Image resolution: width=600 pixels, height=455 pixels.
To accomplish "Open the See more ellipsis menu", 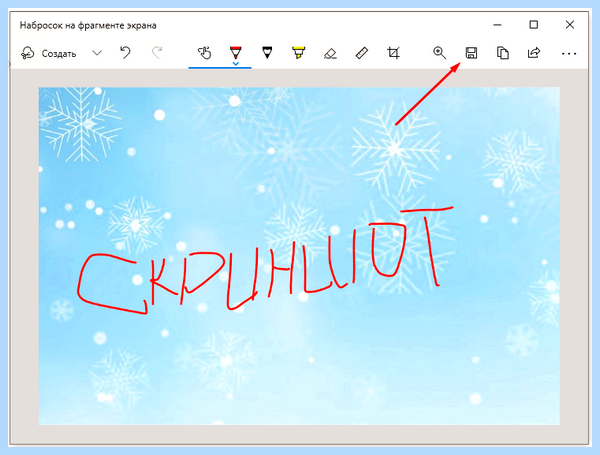I will coord(569,54).
